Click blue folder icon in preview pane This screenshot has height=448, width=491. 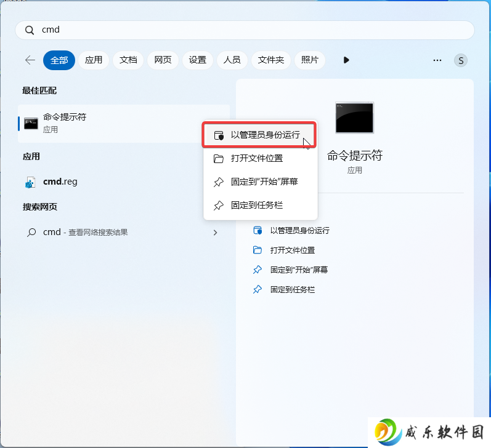tap(258, 250)
